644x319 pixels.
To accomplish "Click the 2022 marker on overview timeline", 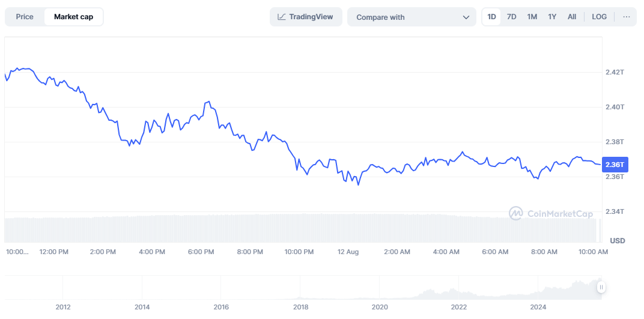I will click(459, 306).
